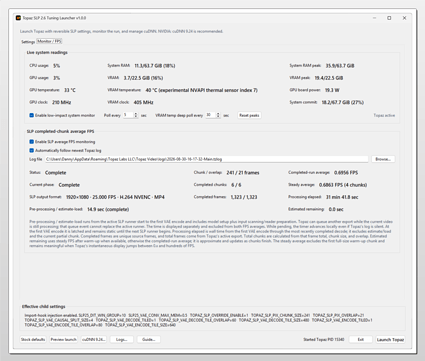This screenshot has height=361, width=425.
Task: Click the System RAM peak 35.9/63.7 GiB value
Action: [x=340, y=66]
